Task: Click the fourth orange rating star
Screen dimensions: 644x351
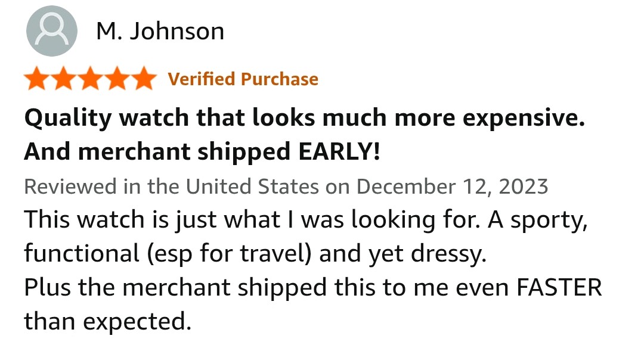Action: click(117, 78)
